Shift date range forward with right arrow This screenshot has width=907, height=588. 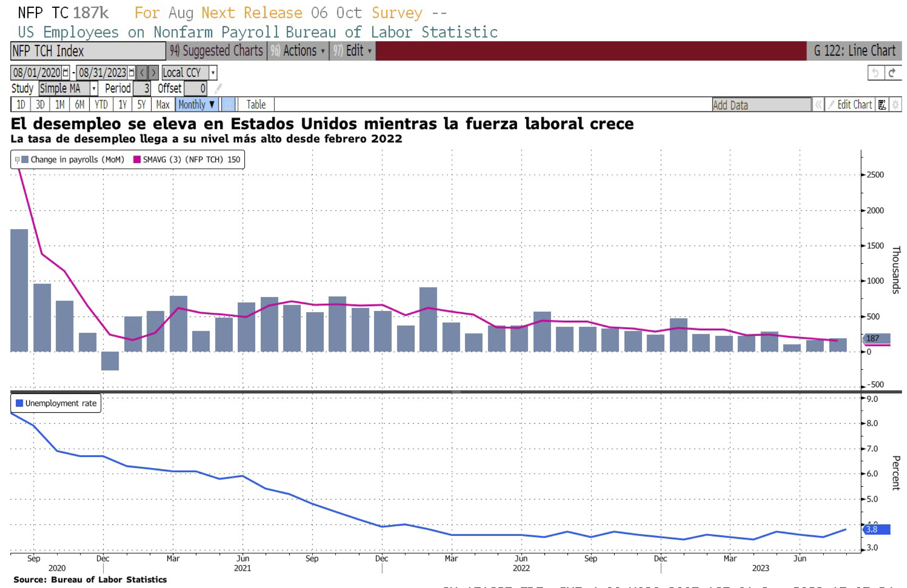click(x=153, y=72)
